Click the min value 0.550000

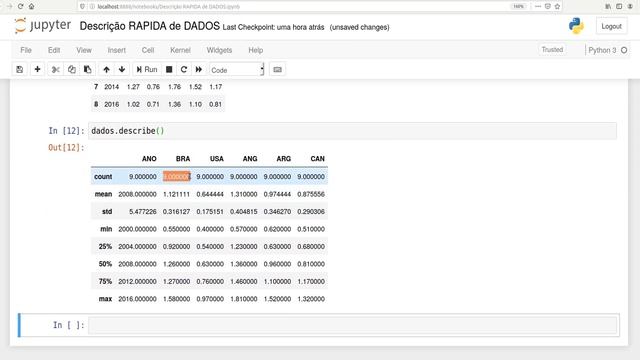tap(176, 229)
